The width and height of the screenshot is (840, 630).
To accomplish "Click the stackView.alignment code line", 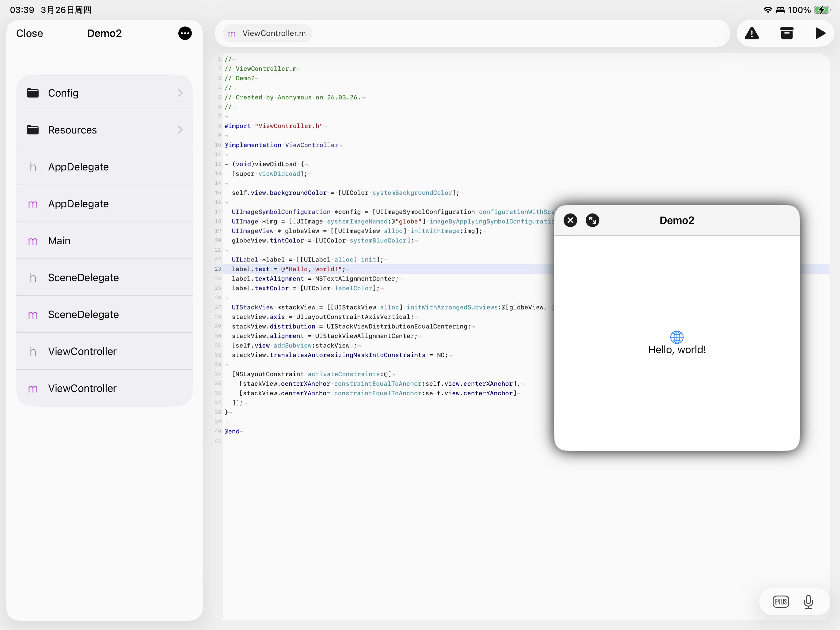I will (x=325, y=336).
